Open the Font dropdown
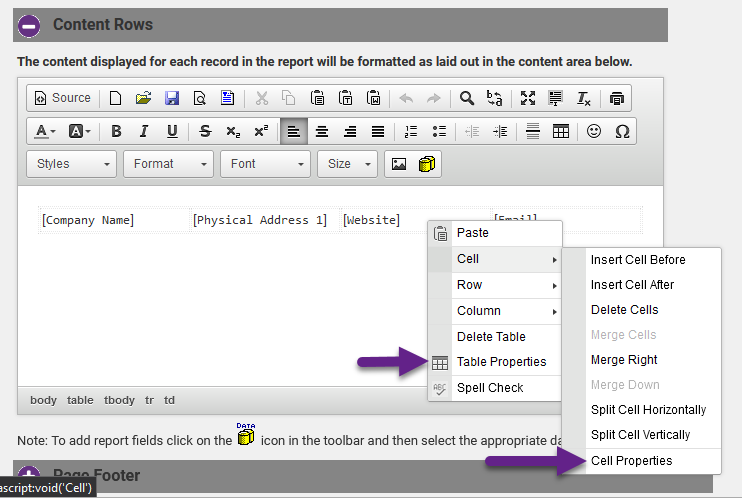The width and height of the screenshot is (742, 498). pyautogui.click(x=266, y=164)
